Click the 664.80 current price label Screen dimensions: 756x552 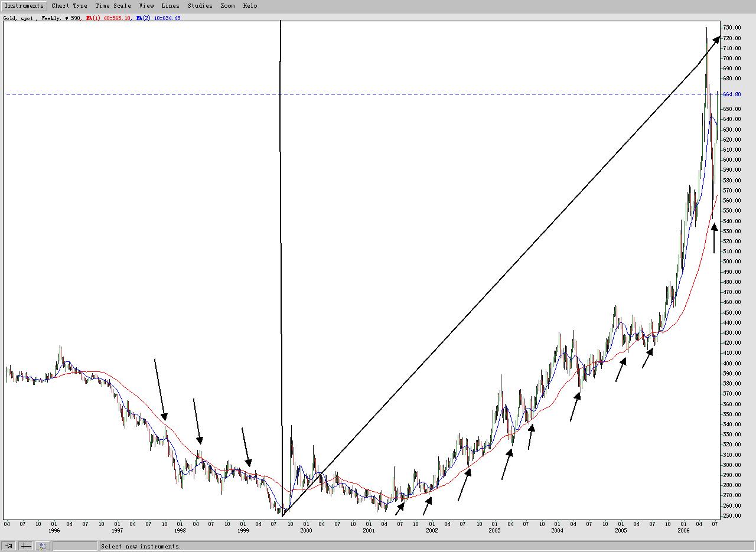(732, 94)
